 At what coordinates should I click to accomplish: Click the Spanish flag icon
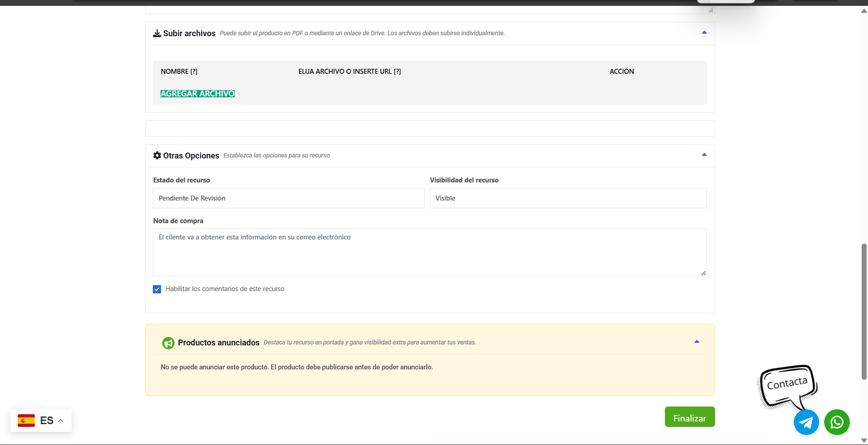tap(26, 421)
